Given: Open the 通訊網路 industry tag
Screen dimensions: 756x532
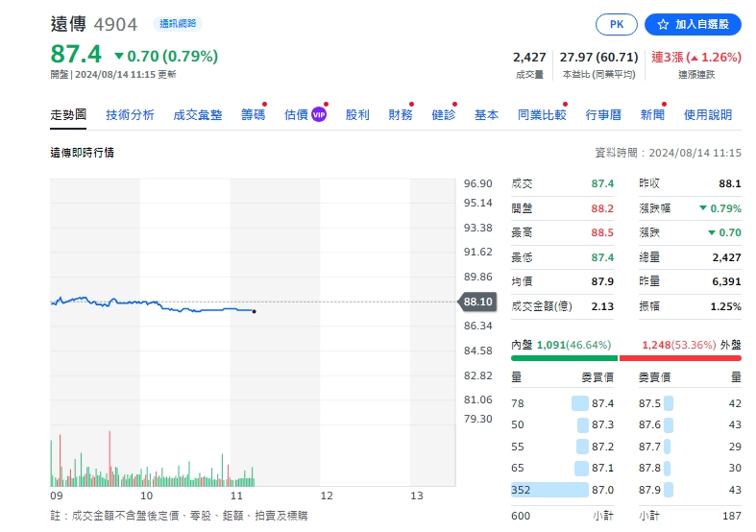Looking at the screenshot, I should point(178,24).
